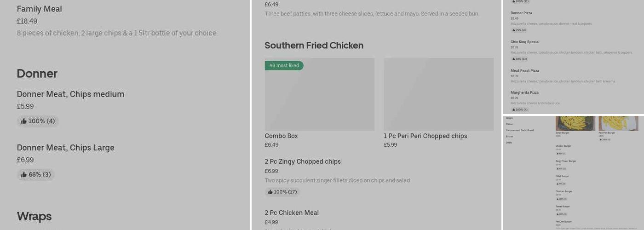Open the Zingy Burger photo thumbnail
644x230 pixels.
pos(575,123)
